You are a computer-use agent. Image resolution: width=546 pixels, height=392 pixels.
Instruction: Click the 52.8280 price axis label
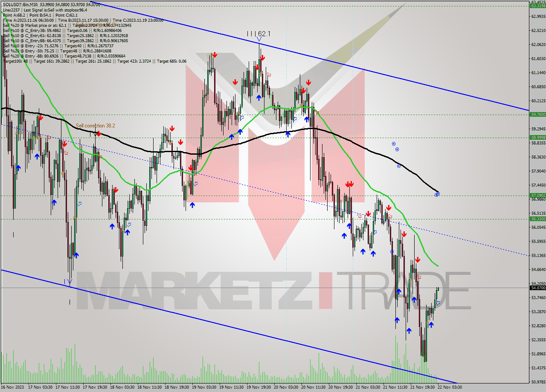pos(537,326)
